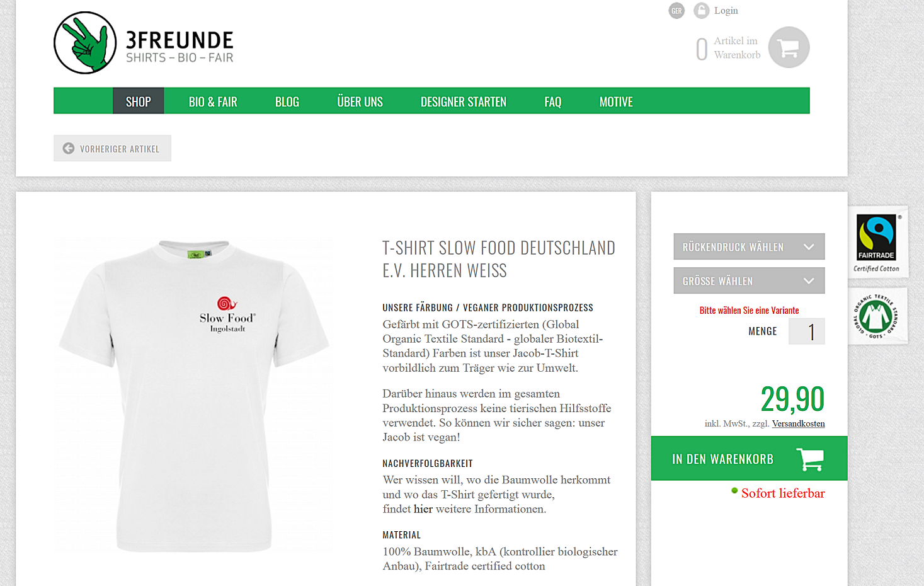Follow the Versandkosten link
The image size is (924, 586).
(798, 423)
